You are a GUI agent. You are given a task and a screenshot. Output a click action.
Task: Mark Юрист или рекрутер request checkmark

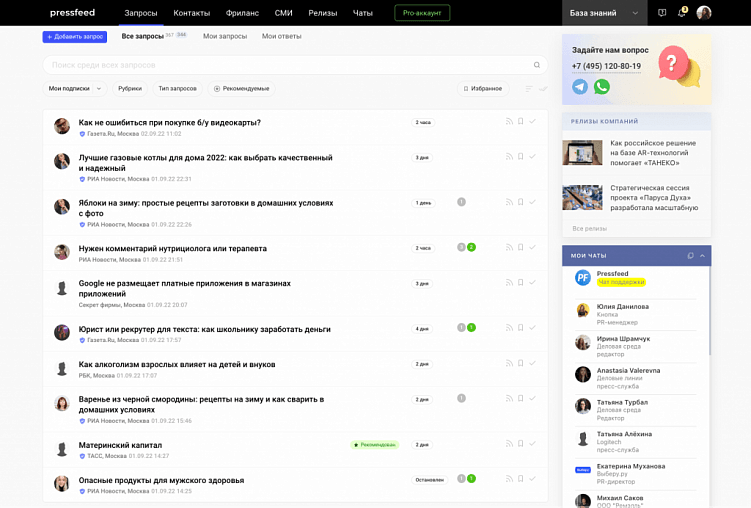(x=532, y=328)
